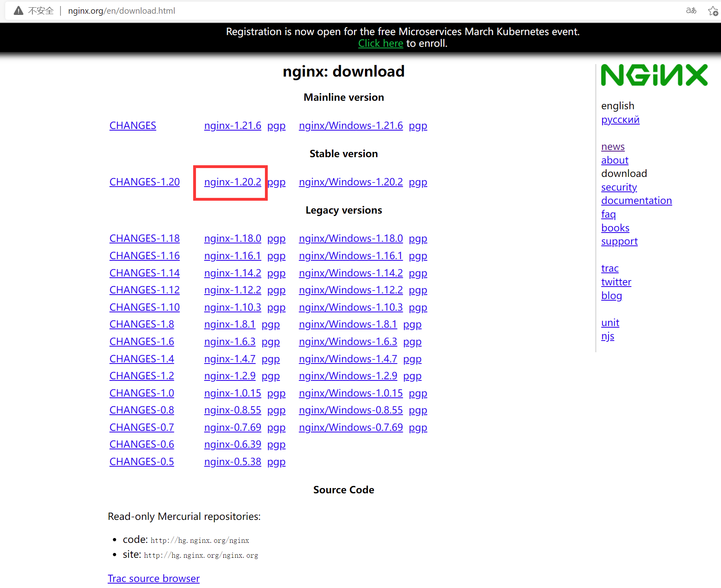Download nginx/Windows-1.21.6
This screenshot has height=588, width=721.
350,125
